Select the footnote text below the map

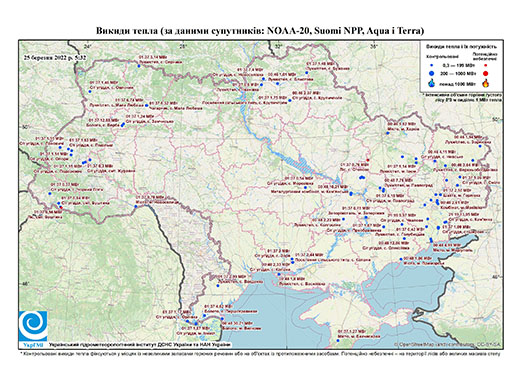[260, 353]
